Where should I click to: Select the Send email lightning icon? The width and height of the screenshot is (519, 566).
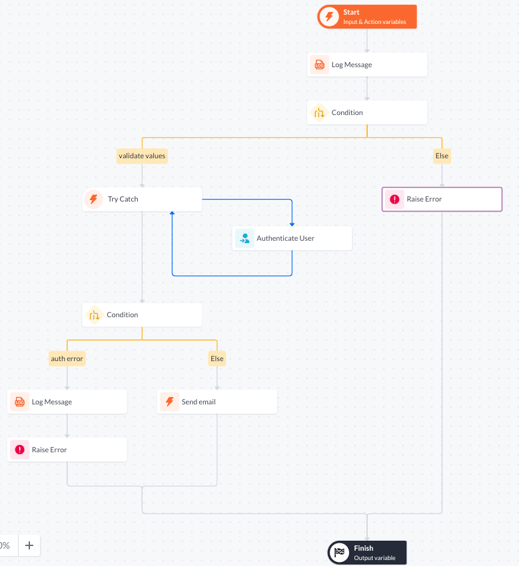pyautogui.click(x=170, y=402)
